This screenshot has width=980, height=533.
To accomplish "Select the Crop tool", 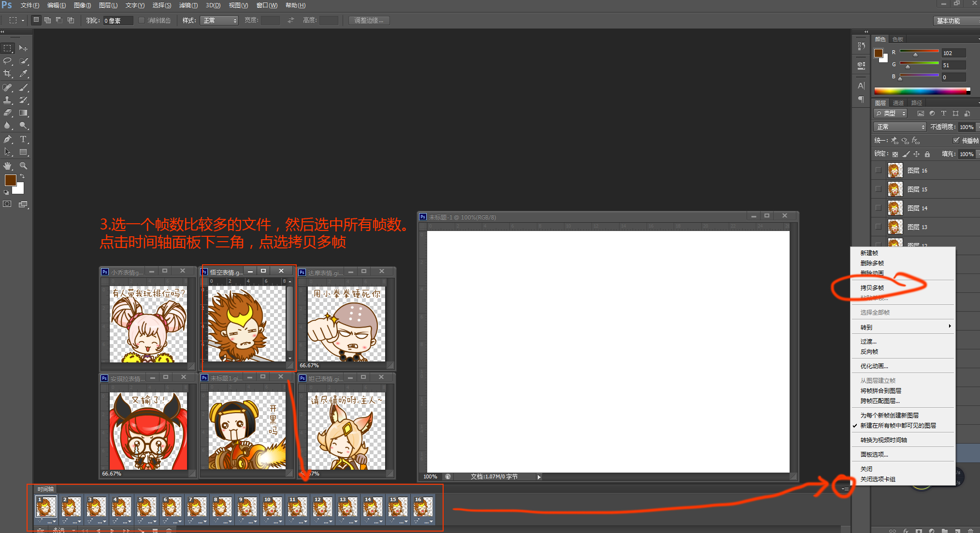I will tap(7, 74).
